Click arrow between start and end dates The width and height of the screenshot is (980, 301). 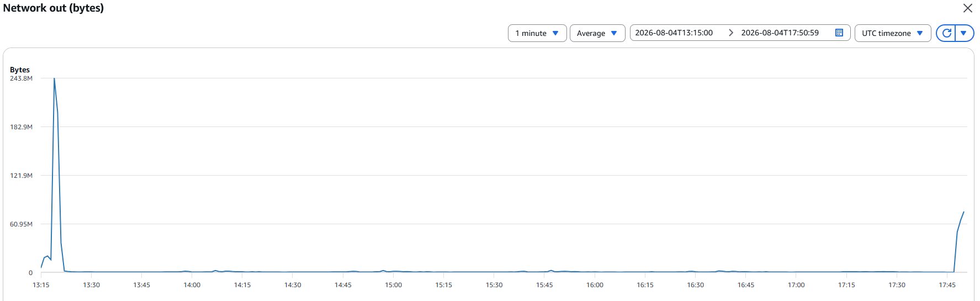click(x=731, y=33)
